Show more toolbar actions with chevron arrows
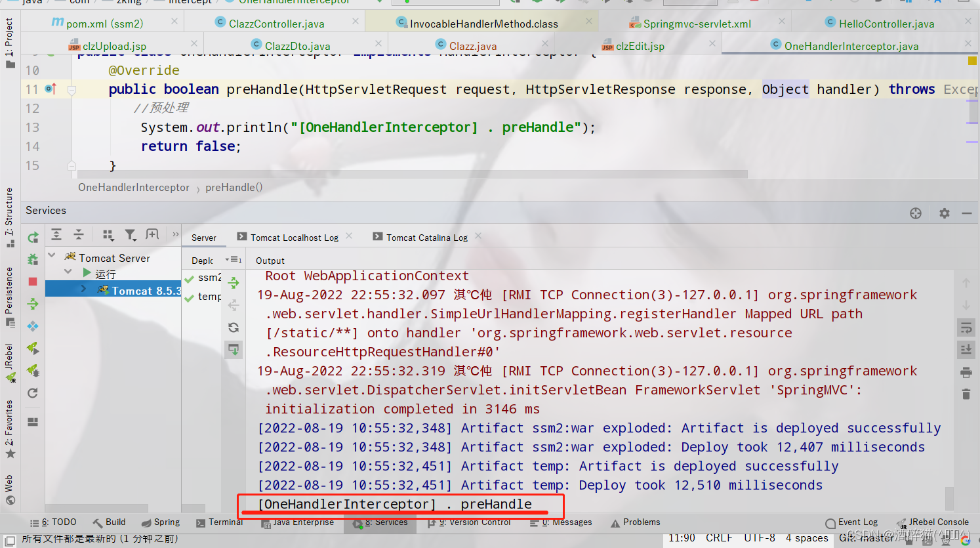The height and width of the screenshot is (548, 980). coord(174,234)
